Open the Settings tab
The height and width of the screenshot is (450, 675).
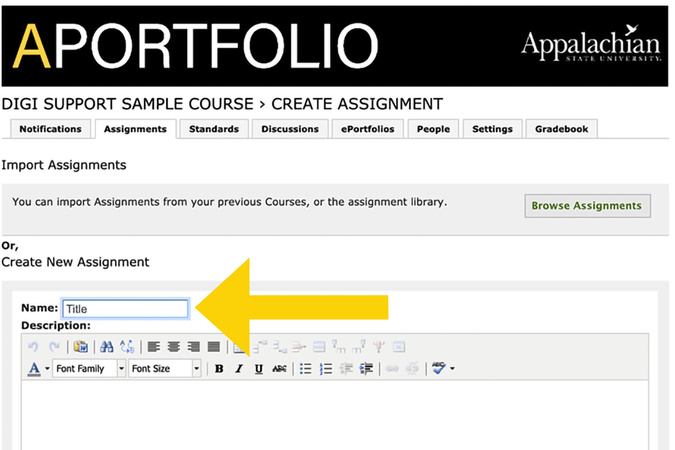(x=492, y=129)
